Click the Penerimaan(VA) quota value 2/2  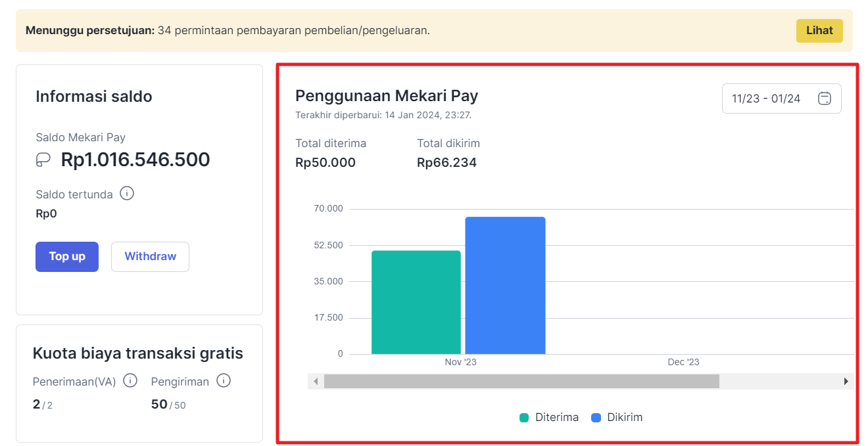43,405
